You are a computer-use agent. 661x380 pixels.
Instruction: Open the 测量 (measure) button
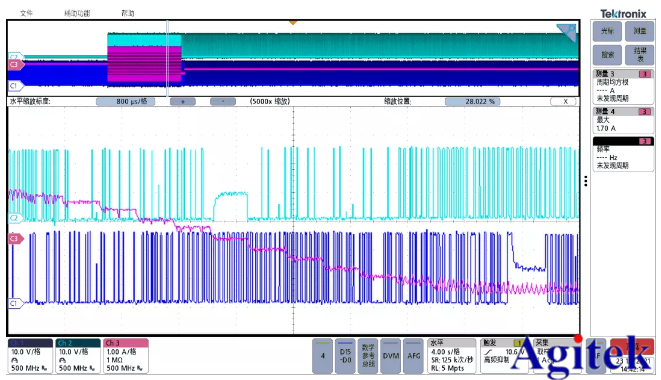(639, 31)
